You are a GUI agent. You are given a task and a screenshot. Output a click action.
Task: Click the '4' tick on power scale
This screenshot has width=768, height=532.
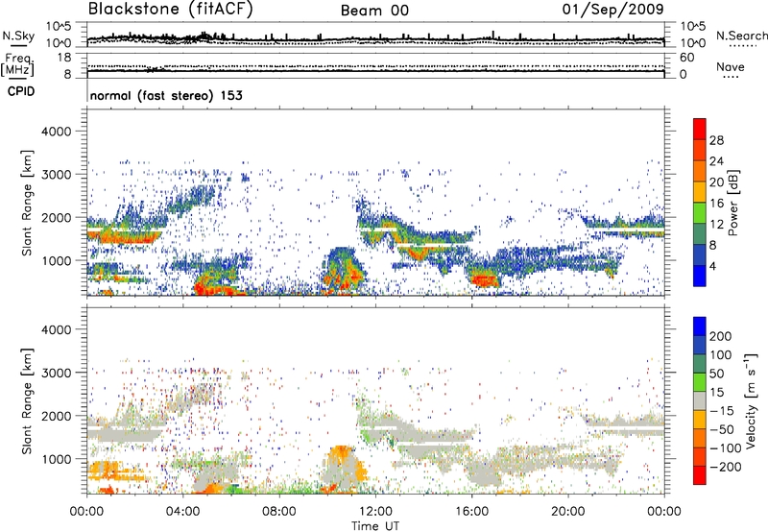pyautogui.click(x=712, y=266)
